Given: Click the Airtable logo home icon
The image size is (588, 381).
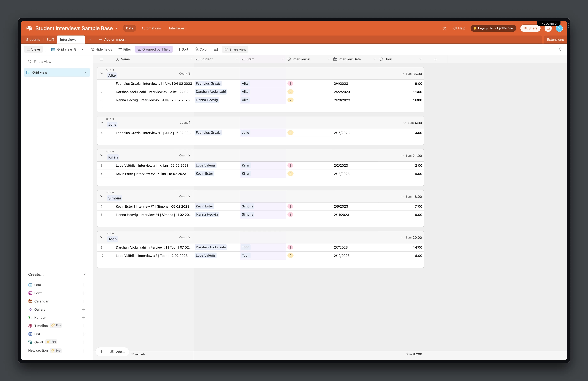Looking at the screenshot, I should pos(29,28).
